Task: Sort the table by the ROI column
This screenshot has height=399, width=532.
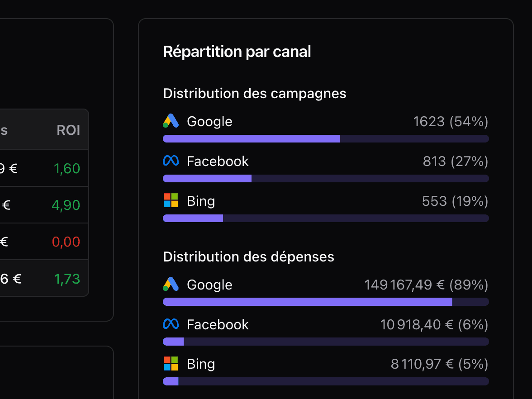Action: (69, 130)
